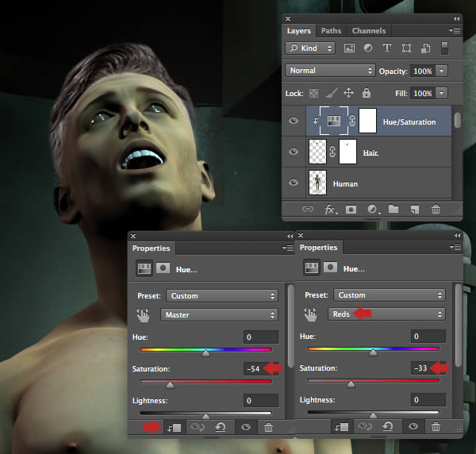This screenshot has height=454, width=476.
Task: Toggle layer visibility in right Properties panel
Action: pos(413,427)
